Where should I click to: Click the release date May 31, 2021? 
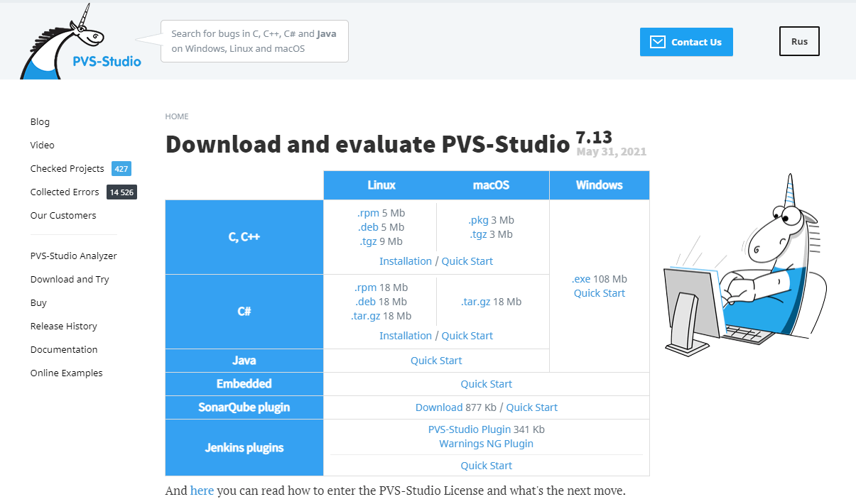tap(612, 152)
